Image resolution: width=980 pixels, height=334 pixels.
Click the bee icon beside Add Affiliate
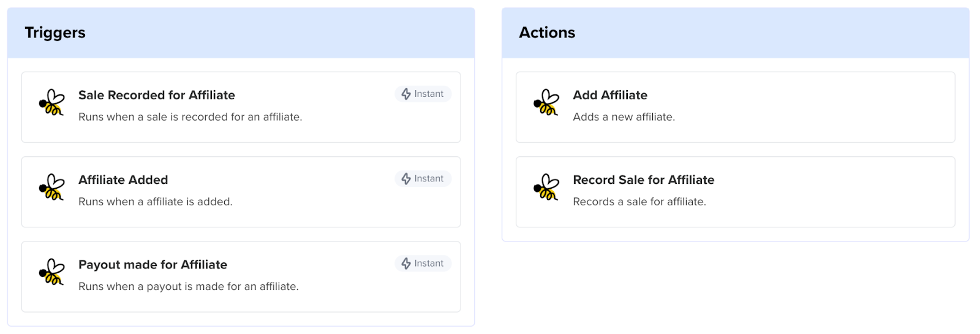(x=546, y=102)
